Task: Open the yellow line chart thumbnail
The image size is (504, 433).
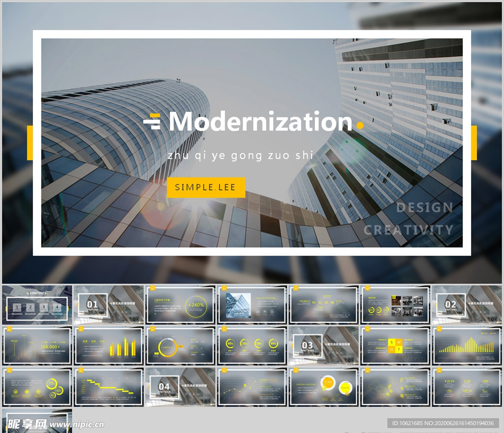Action: [x=252, y=387]
